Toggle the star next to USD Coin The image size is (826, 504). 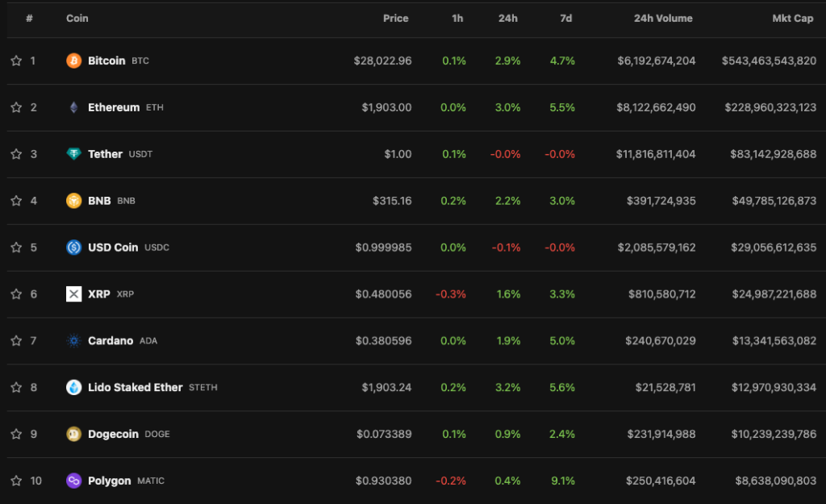16,248
